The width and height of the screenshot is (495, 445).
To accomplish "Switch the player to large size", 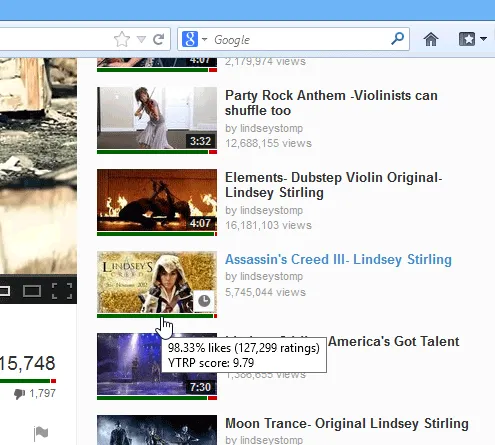I will (x=32, y=291).
